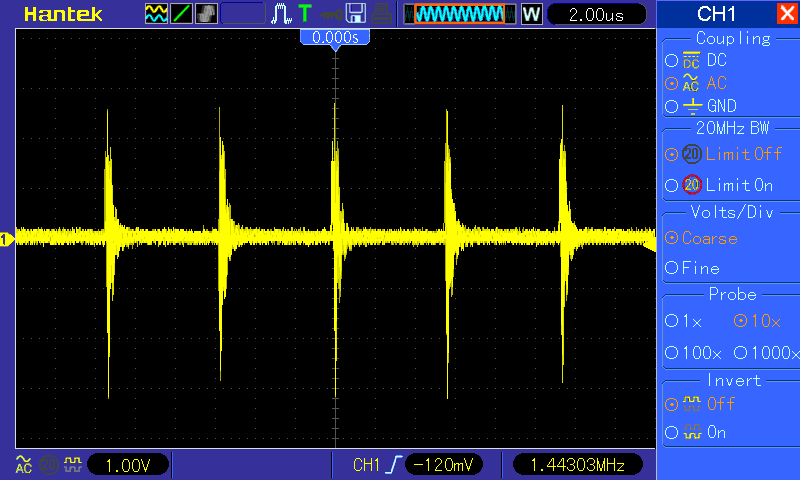Screen dimensions: 800x480
Task: Click the 0.000s trigger position marker
Action: 335,37
